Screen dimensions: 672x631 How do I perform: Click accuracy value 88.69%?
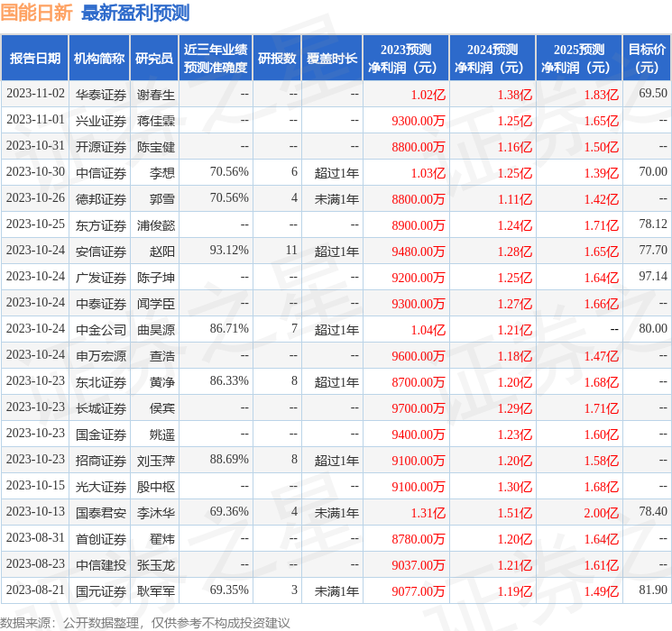[229, 459]
